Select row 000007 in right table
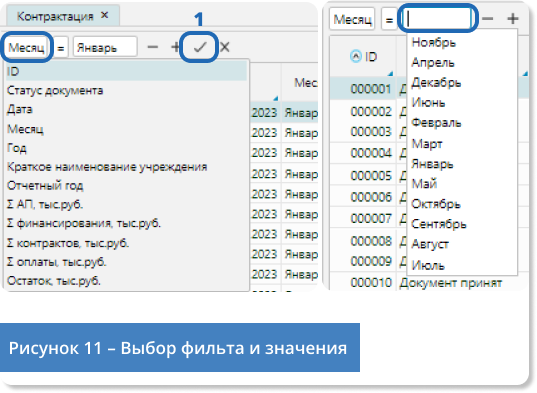 [x=371, y=218]
